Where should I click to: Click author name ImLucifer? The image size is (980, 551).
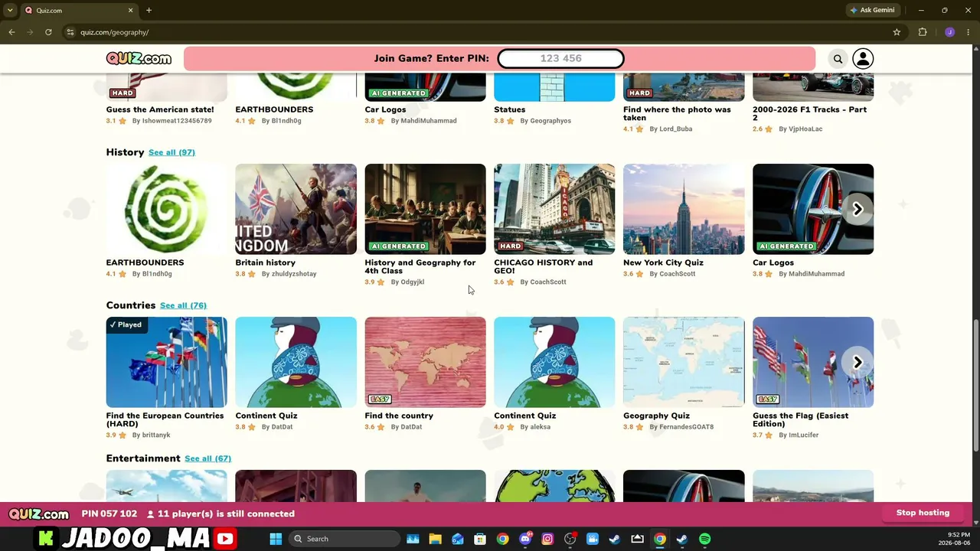(803, 435)
